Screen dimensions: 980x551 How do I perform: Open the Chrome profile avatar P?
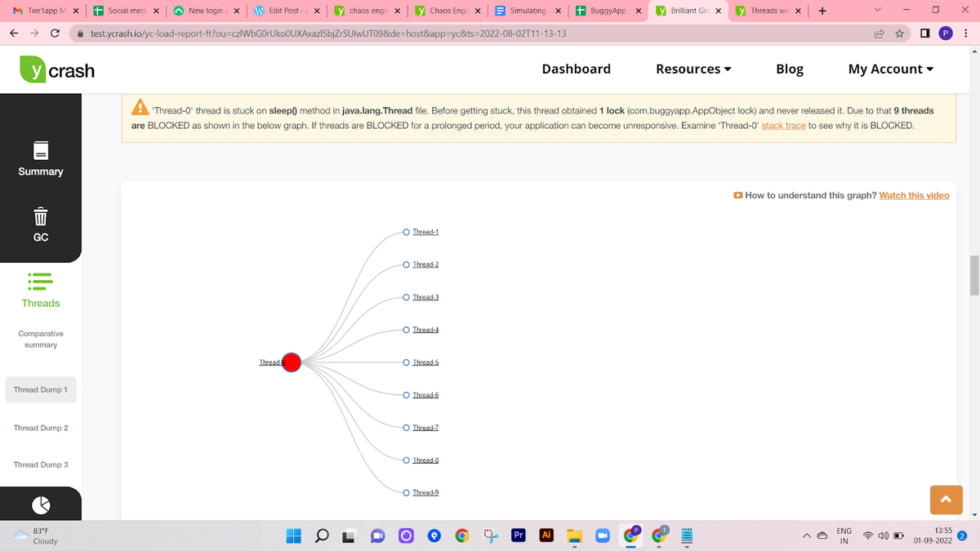tap(946, 34)
